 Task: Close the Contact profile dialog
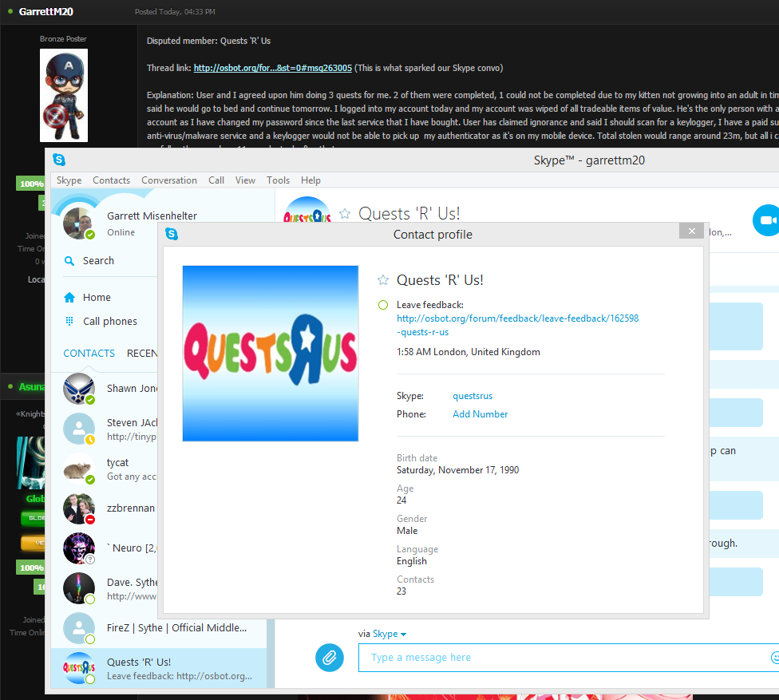(691, 231)
